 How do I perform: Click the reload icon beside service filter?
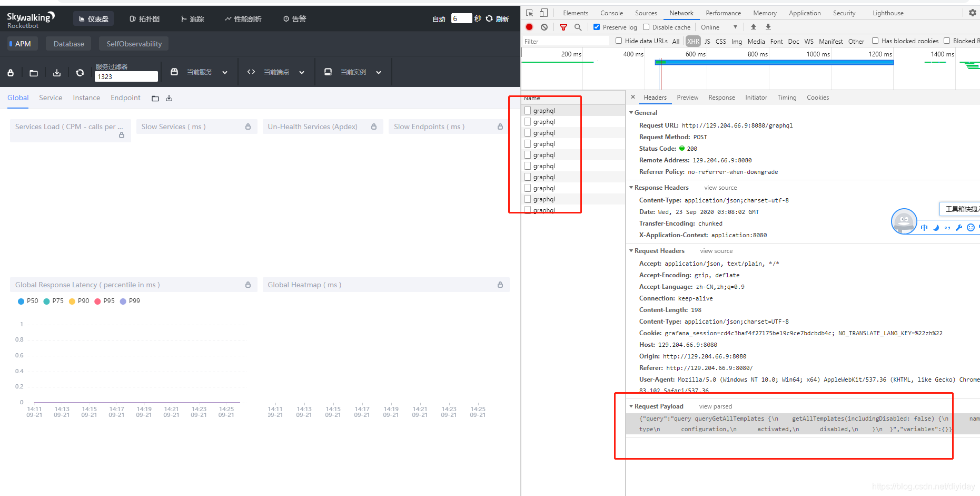click(x=80, y=73)
